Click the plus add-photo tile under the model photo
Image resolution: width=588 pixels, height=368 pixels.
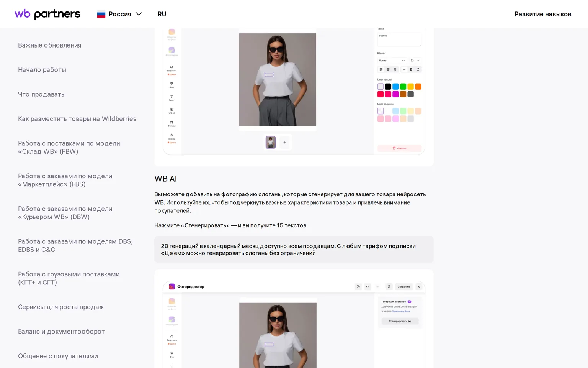[x=284, y=143]
